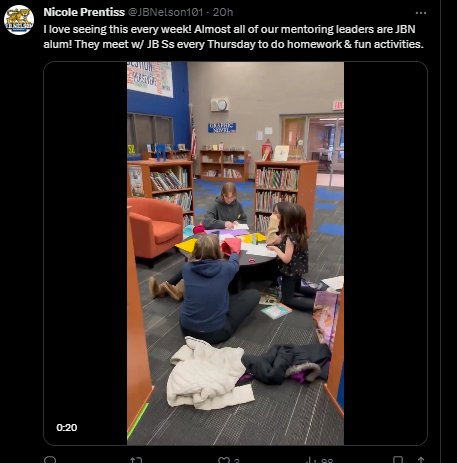Open the @JBNelson101 handle link
Viewport: 457px width, 463px height.
point(165,12)
